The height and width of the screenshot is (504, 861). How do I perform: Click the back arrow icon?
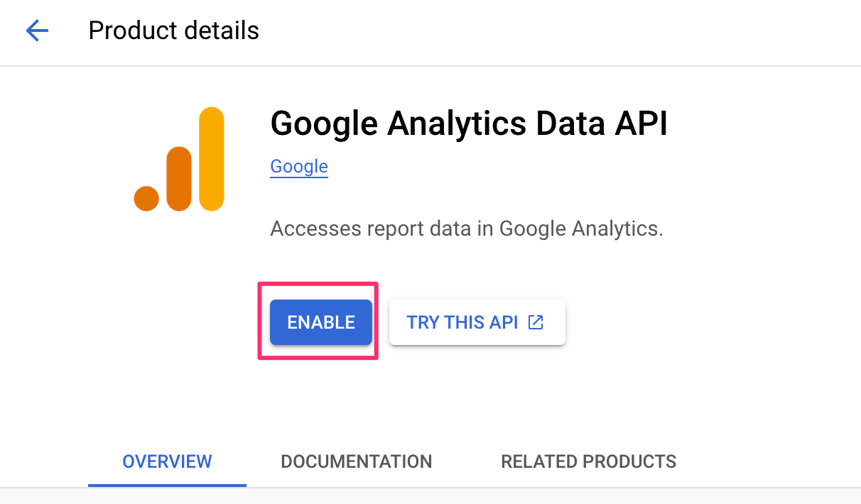click(37, 31)
